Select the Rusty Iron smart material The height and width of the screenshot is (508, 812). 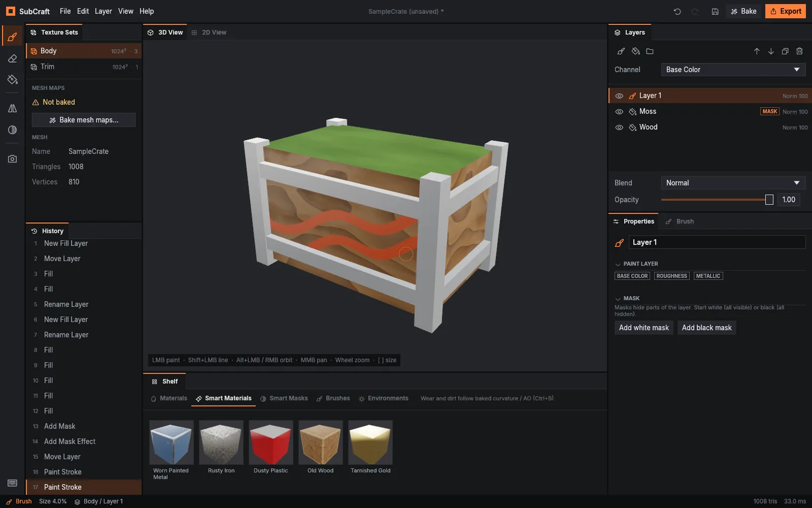[221, 448]
